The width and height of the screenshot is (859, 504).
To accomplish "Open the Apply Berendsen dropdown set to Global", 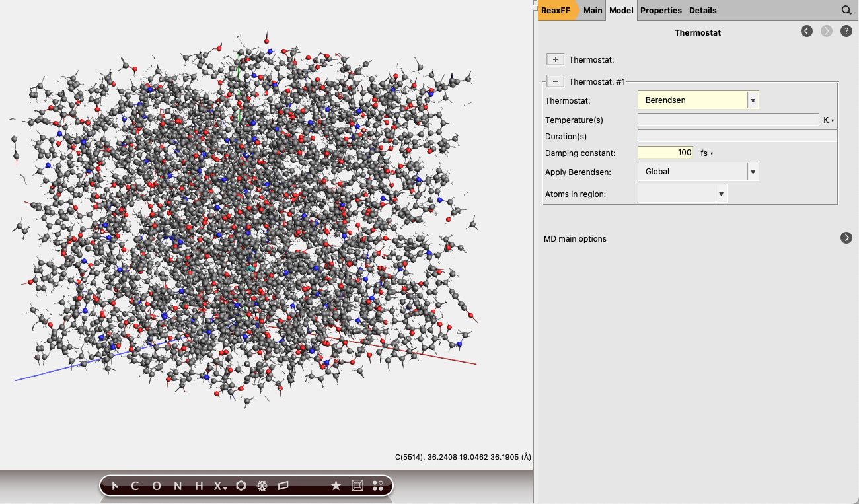I will [752, 171].
